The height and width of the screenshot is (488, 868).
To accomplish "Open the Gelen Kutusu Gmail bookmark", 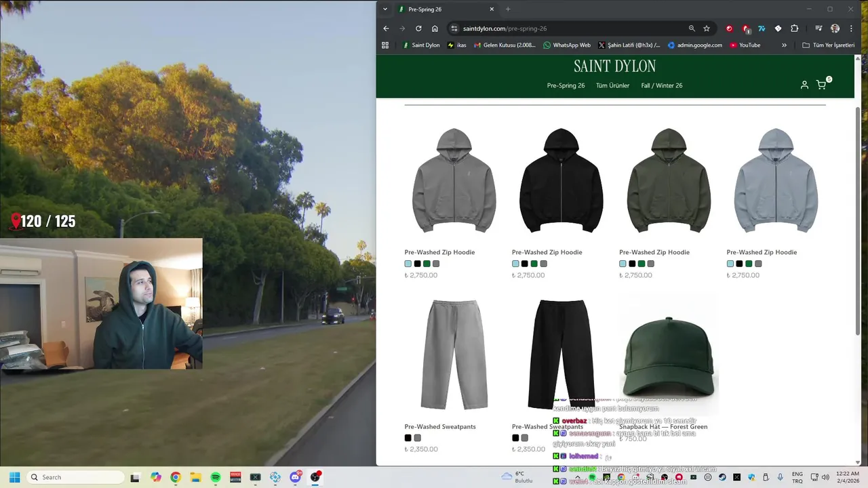I will click(x=505, y=45).
